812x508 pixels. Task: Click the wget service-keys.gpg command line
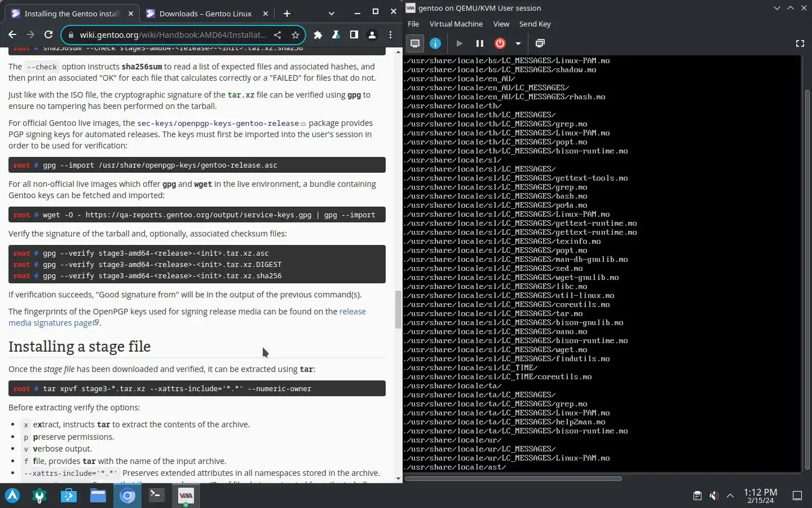click(197, 214)
